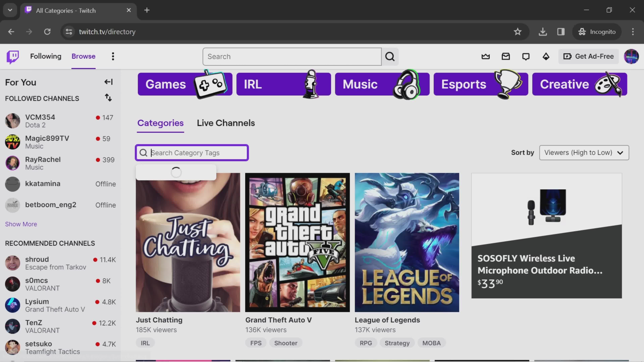The image size is (644, 362).
Task: View site information icon in address bar
Action: 69,32
